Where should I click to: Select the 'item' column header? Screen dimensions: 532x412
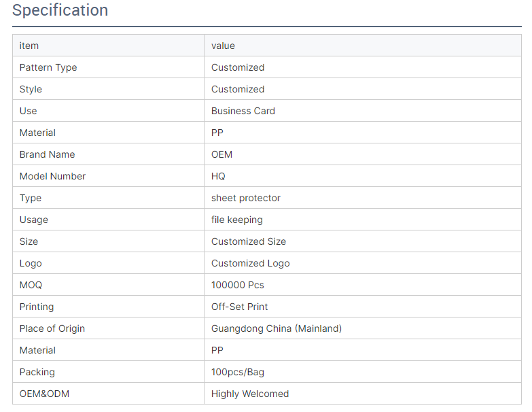click(29, 46)
